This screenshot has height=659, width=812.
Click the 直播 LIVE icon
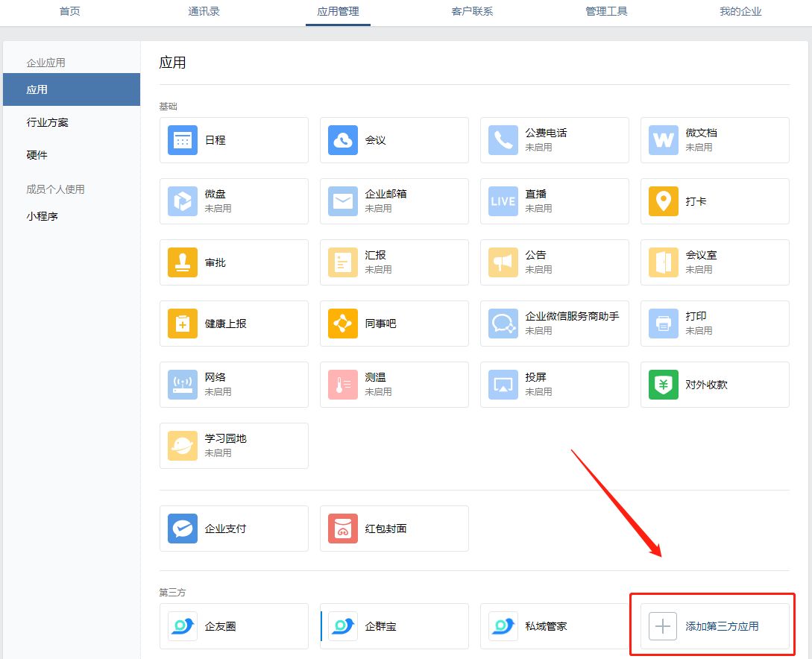(503, 201)
